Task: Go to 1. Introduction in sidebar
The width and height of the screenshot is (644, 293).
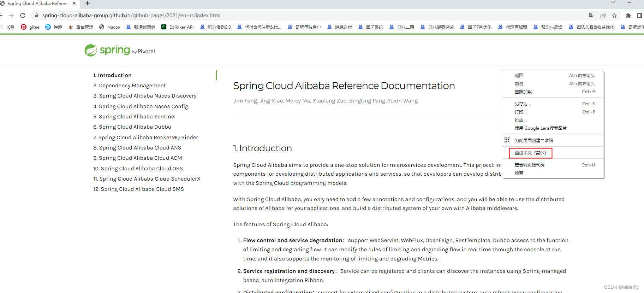Action: click(x=112, y=75)
